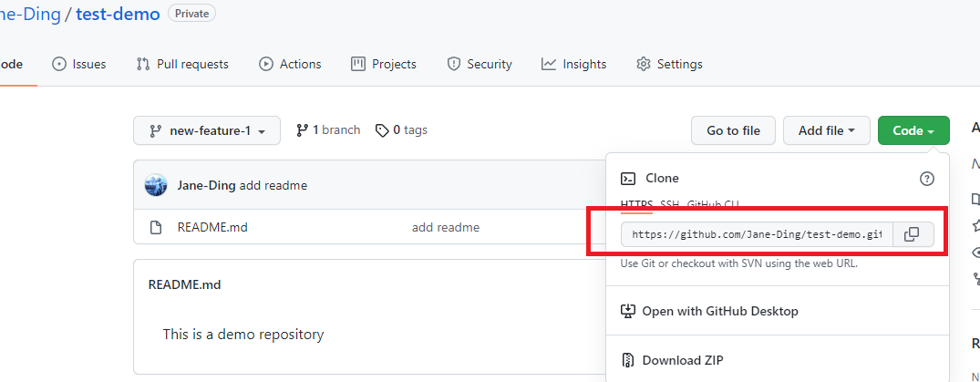Click the Private badge label
The height and width of the screenshot is (382, 980).
click(x=191, y=13)
